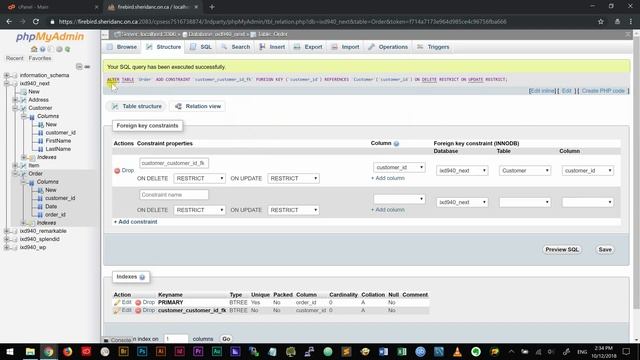Open the Customer foreign table dropdown
Image resolution: width=640 pixels, height=360 pixels.
tap(525, 171)
